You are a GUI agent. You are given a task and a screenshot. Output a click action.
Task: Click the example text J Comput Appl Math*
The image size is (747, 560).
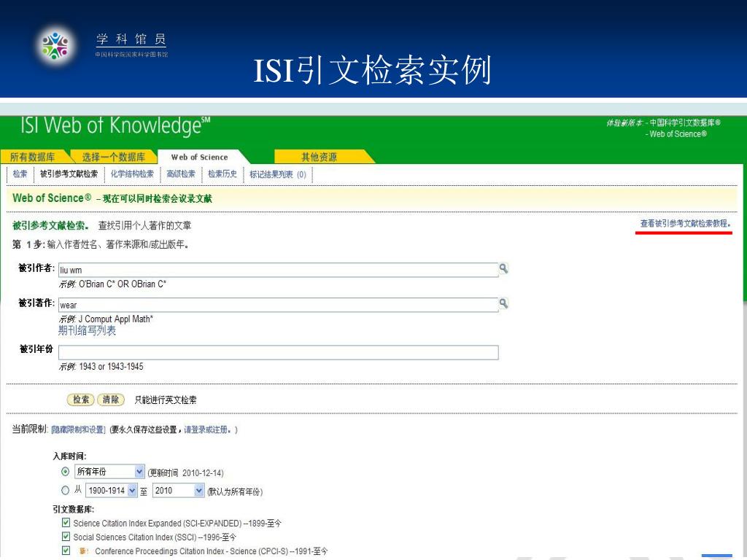tap(116, 319)
